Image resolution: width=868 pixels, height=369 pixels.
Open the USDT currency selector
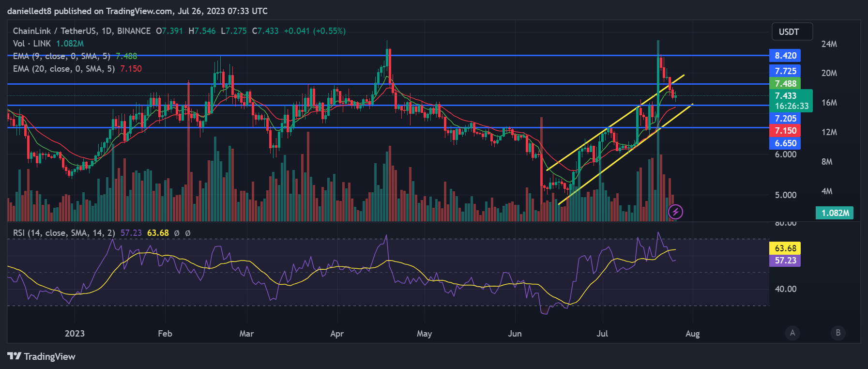pos(792,31)
